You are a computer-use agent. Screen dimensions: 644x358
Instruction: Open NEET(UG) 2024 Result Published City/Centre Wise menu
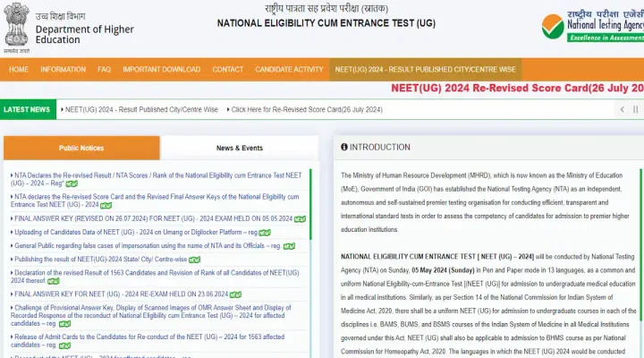point(426,70)
